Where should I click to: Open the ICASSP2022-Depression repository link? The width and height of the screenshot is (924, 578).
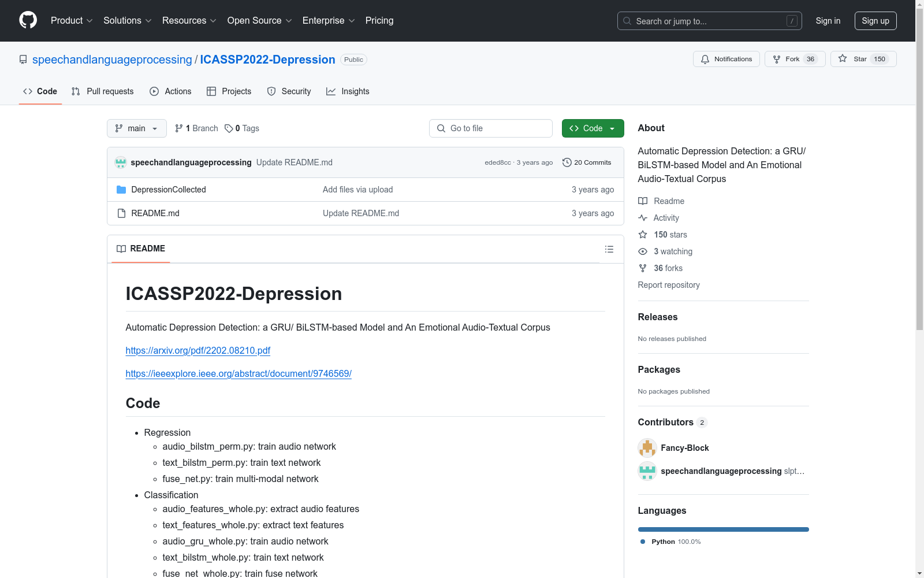tap(267, 60)
